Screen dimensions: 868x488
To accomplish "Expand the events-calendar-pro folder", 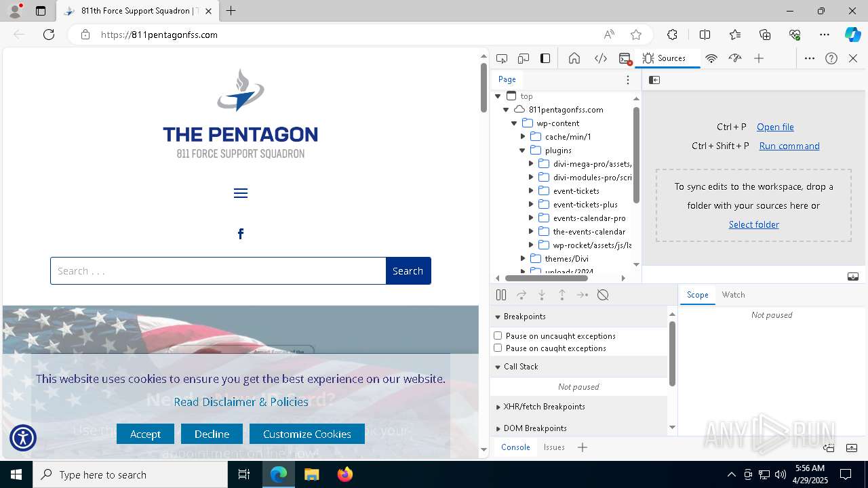I will 531,218.
